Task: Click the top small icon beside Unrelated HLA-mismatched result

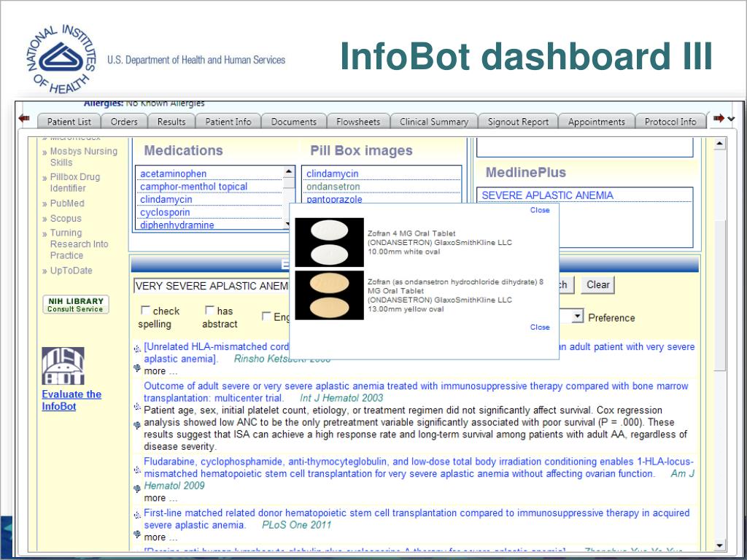Action: point(137,349)
